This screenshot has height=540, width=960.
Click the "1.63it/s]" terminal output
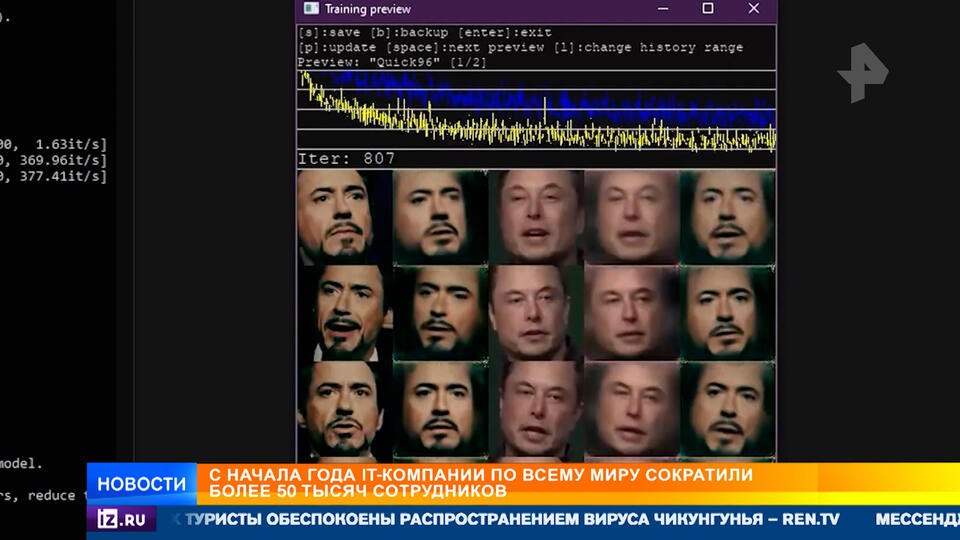click(x=71, y=144)
